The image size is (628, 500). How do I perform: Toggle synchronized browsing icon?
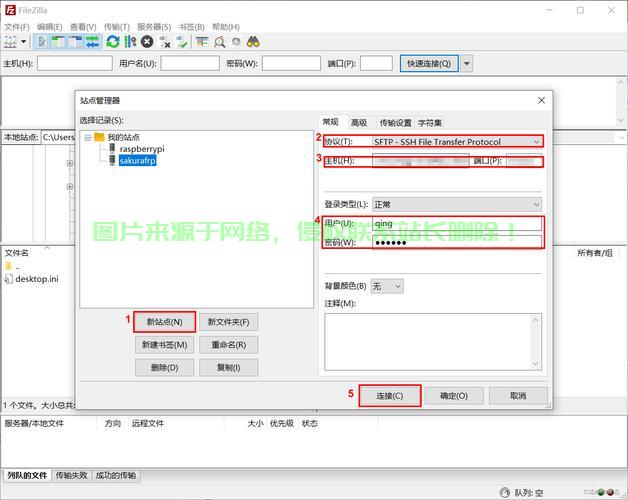(x=236, y=42)
